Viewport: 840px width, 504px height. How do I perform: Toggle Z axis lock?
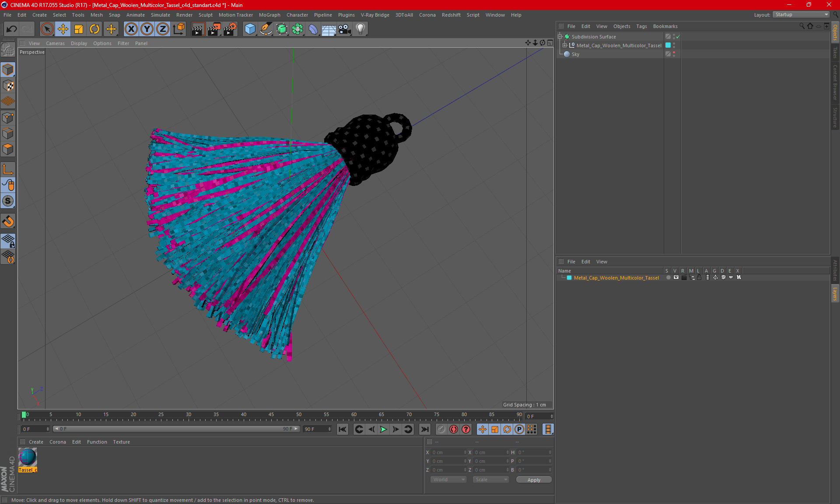(x=162, y=29)
